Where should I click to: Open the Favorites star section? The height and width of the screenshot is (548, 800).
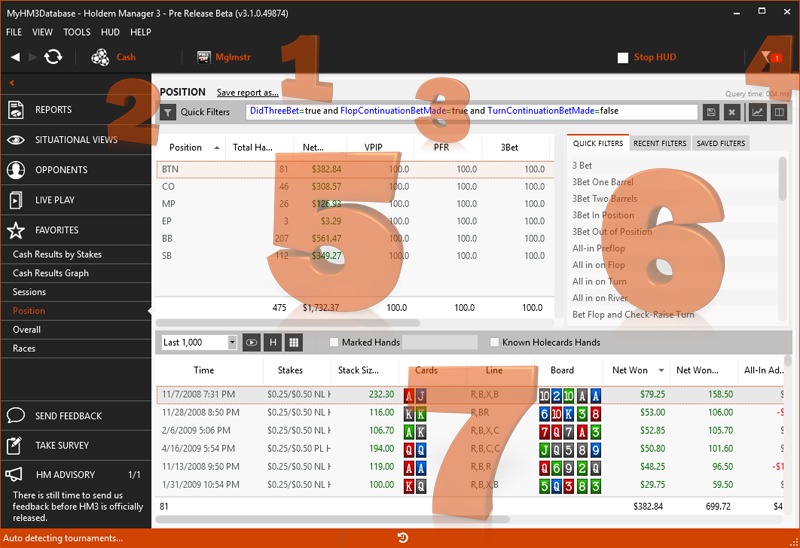[76, 230]
